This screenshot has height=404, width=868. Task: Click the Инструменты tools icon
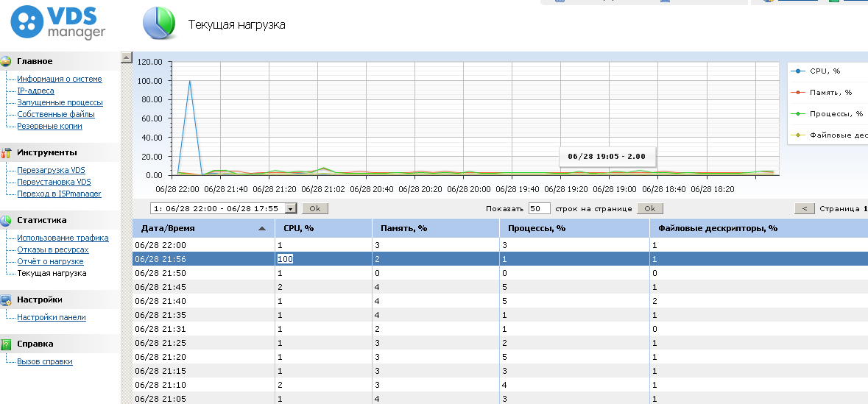click(6, 152)
